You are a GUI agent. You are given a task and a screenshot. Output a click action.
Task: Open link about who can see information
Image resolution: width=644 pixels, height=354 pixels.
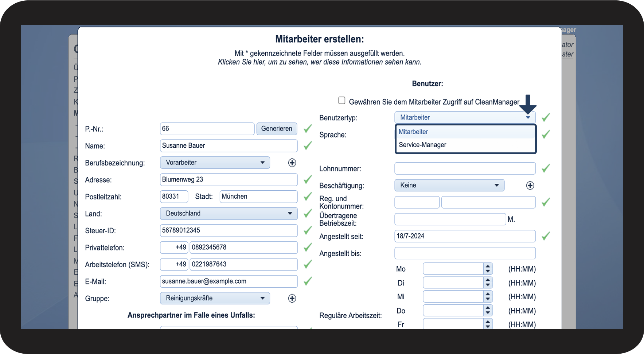pyautogui.click(x=319, y=62)
